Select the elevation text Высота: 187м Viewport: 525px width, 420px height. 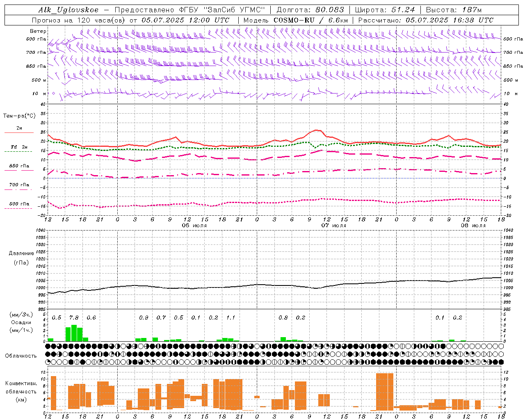(454, 10)
